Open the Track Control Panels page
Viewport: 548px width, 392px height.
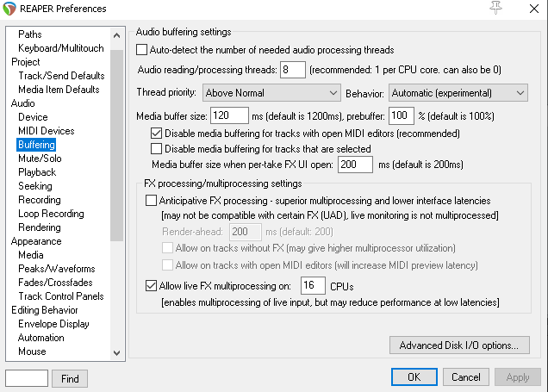point(61,296)
